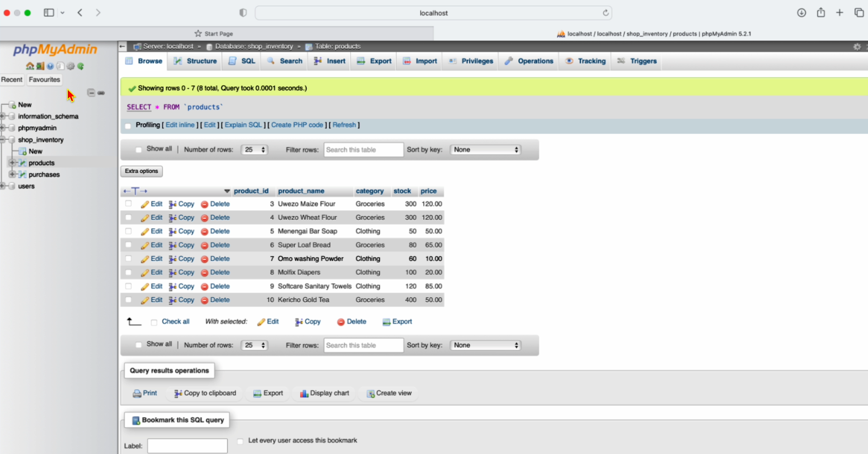Click the Explain SQL link
868x454 pixels.
tap(243, 125)
